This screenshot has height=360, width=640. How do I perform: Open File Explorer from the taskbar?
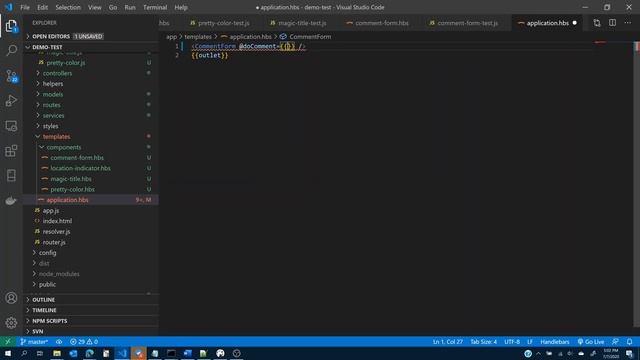click(57, 353)
